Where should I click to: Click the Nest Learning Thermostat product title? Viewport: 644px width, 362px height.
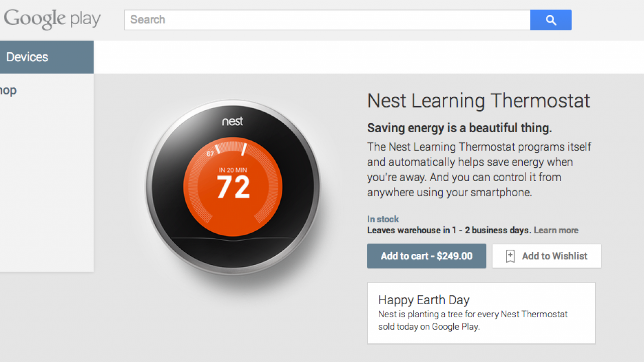click(478, 101)
